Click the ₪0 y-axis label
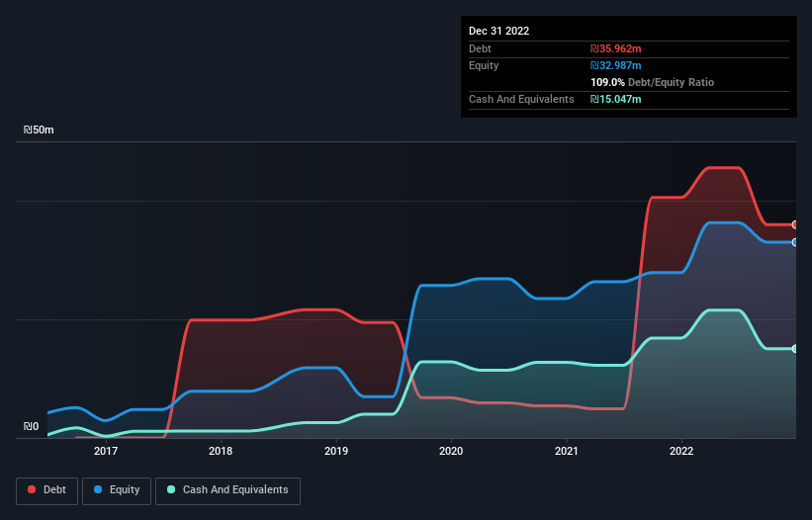This screenshot has width=812, height=520. pos(31,426)
